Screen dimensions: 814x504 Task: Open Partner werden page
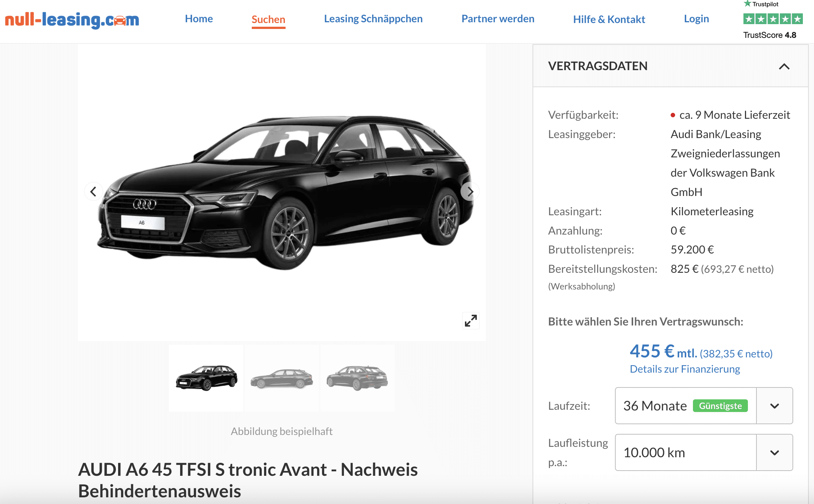coord(498,19)
